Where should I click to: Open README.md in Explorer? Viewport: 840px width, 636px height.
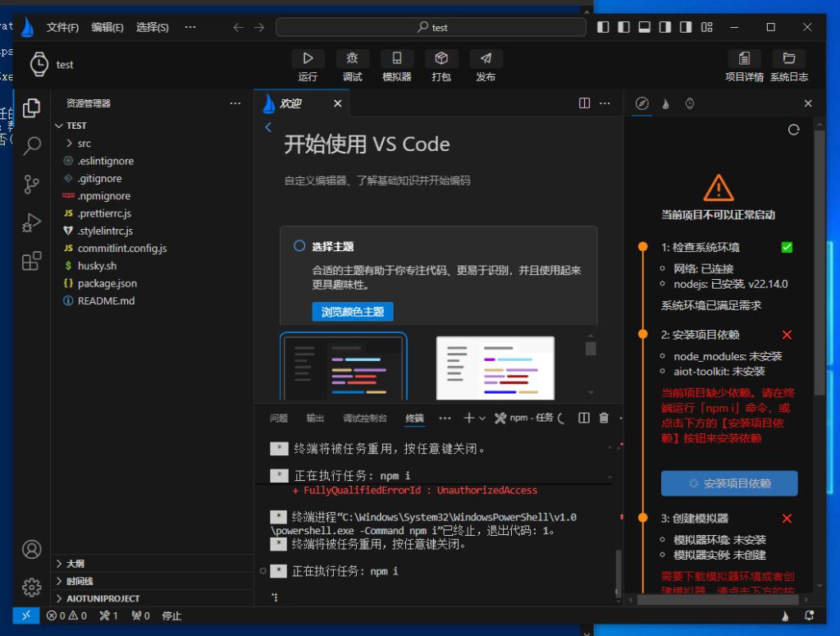106,301
